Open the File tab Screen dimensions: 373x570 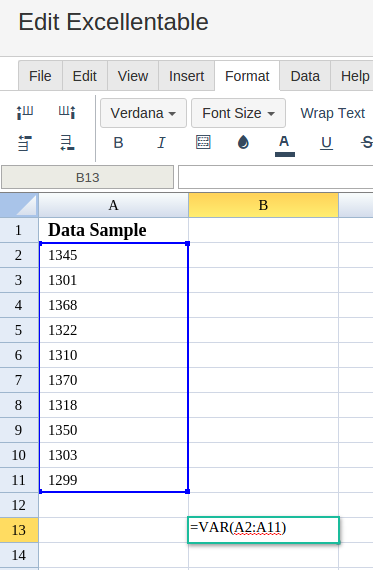pos(40,76)
